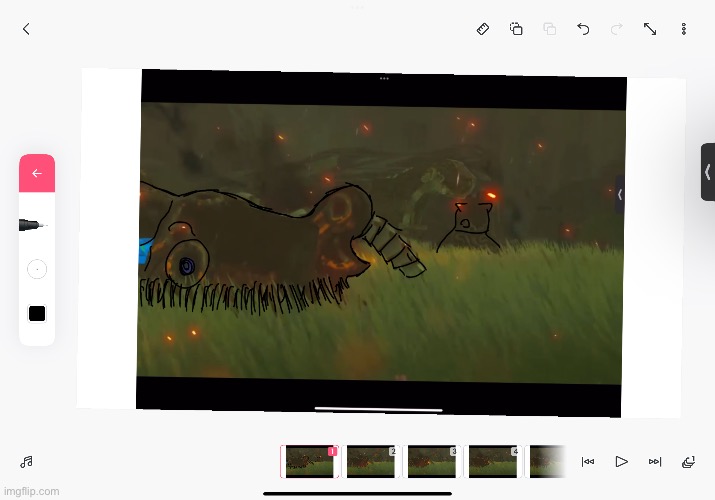Jump to the first frame

588,462
